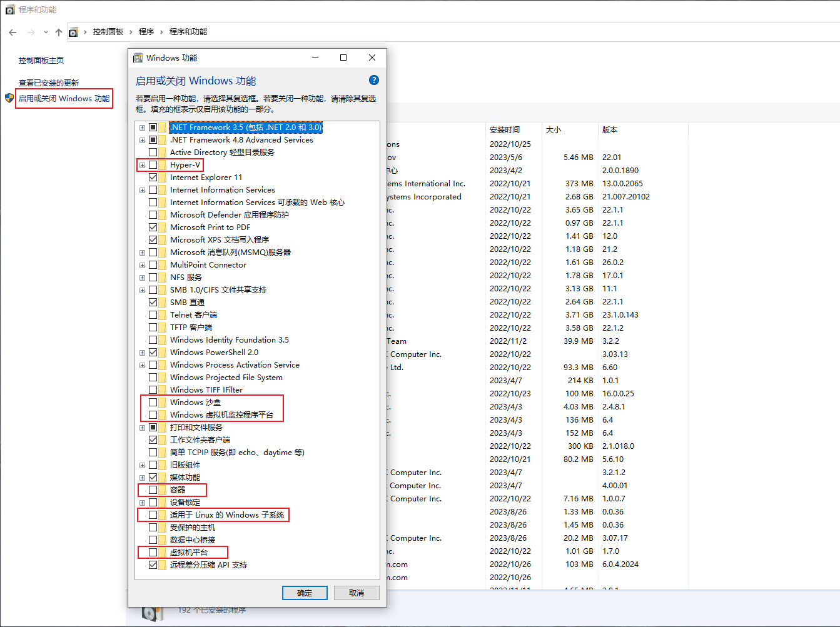
Task: Expand the 打印和文件服务 node
Action: [x=142, y=428]
